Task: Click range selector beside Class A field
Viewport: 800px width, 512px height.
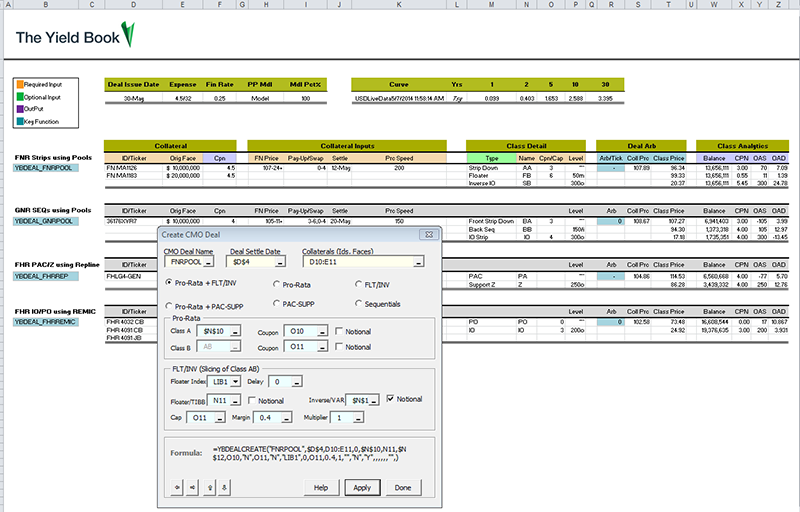Action: (235, 331)
